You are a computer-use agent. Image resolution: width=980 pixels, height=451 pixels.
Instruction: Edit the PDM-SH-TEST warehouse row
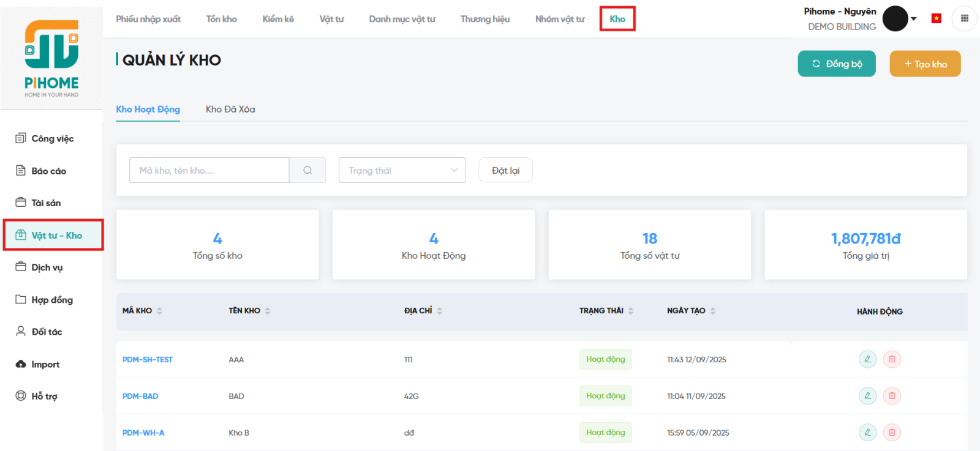point(867,359)
